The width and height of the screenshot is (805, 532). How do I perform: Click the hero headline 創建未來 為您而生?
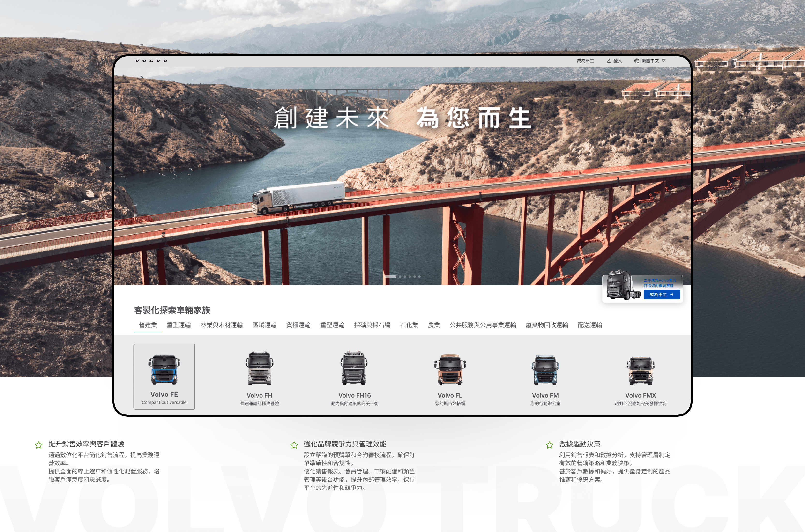pos(402,118)
